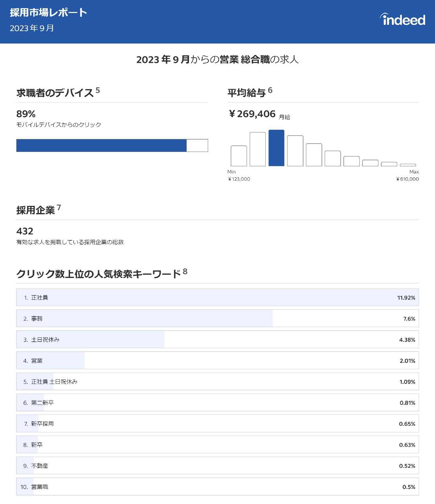Open footnote 6 beside 平均給与
Screen dimensions: 435x504
pyautogui.click(x=270, y=90)
